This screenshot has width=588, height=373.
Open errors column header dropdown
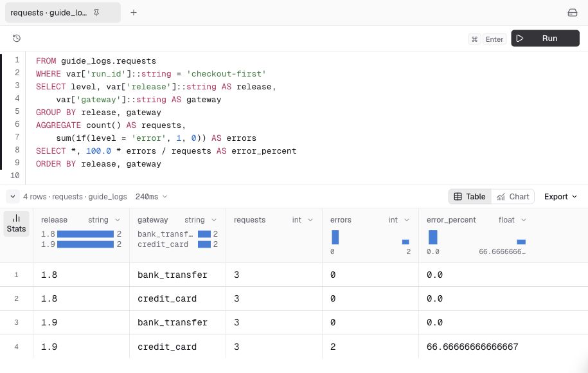click(407, 220)
